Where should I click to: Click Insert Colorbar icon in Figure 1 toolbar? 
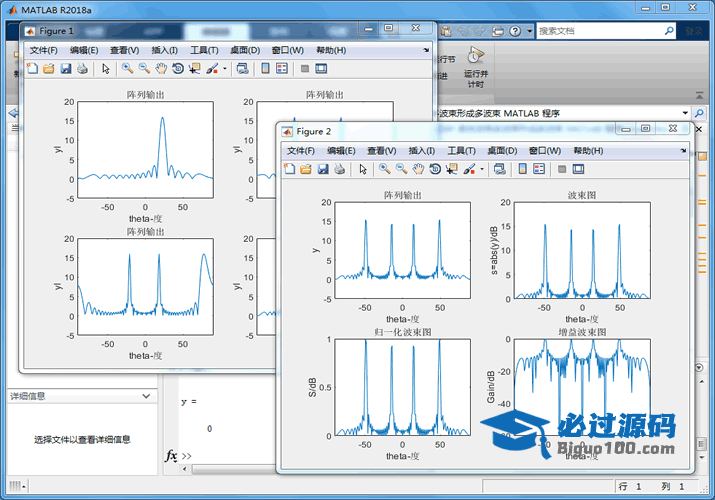pyautogui.click(x=265, y=69)
